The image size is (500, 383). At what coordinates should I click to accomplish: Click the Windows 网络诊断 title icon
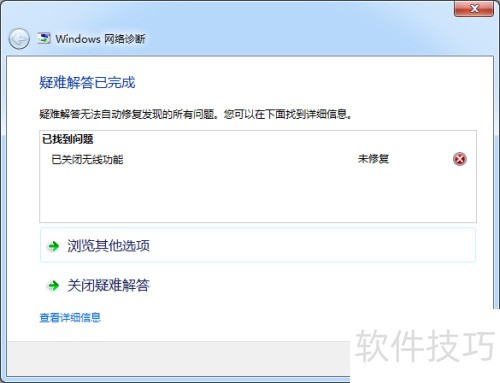[44, 38]
